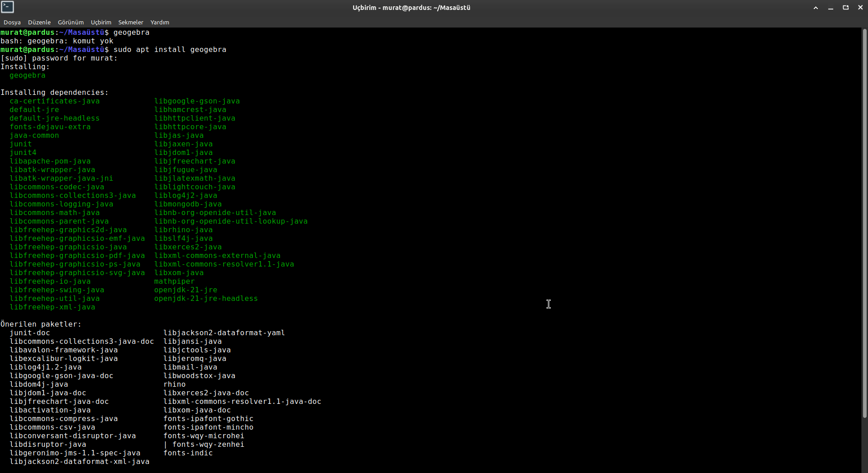Viewport: 868px width, 473px height.
Task: Click the 'openjdk-21-jre-headless' package name
Action: [206, 299]
